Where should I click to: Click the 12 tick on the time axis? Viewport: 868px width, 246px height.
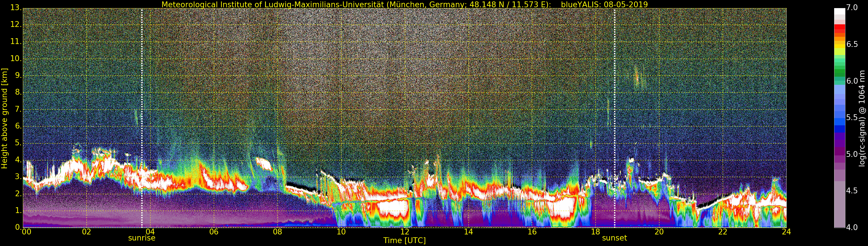coord(405,232)
